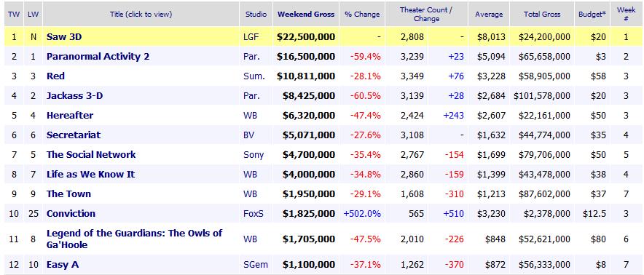Viewport: 644px width, 275px height.
Task: View the Conviction movie page
Action: [71, 213]
